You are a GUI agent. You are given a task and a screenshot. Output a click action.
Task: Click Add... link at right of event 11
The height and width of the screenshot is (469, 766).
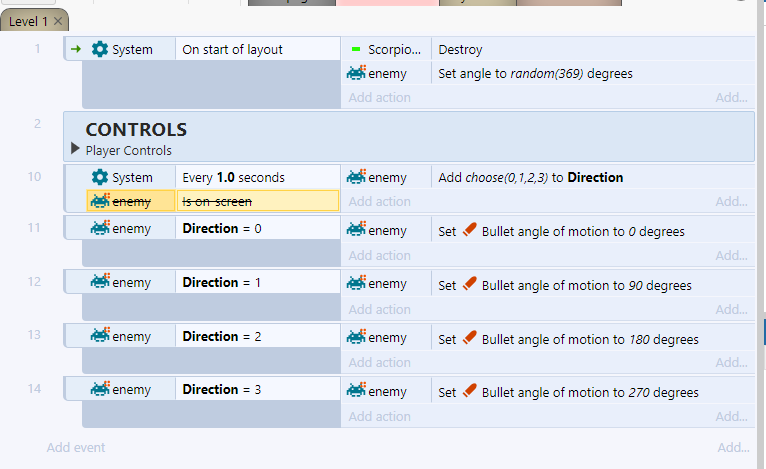point(731,256)
